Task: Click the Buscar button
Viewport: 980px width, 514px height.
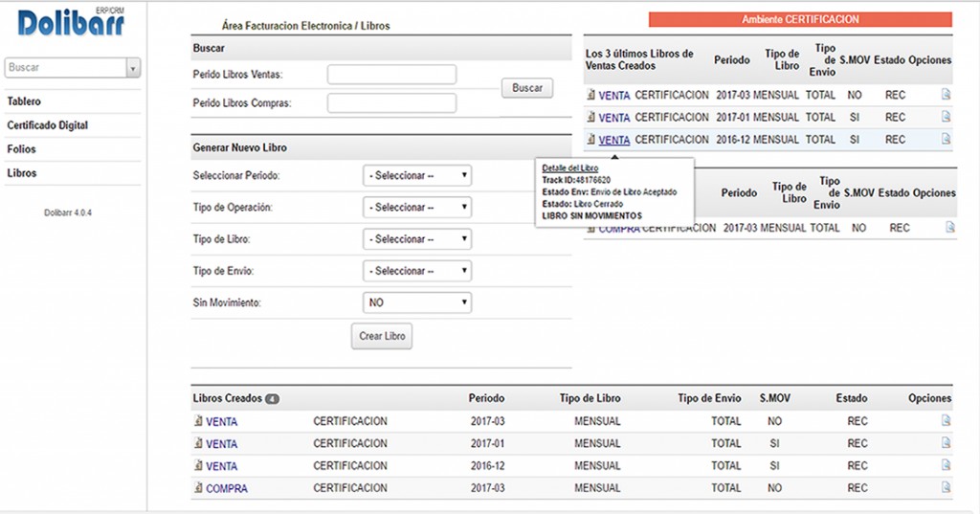Action: click(x=526, y=88)
